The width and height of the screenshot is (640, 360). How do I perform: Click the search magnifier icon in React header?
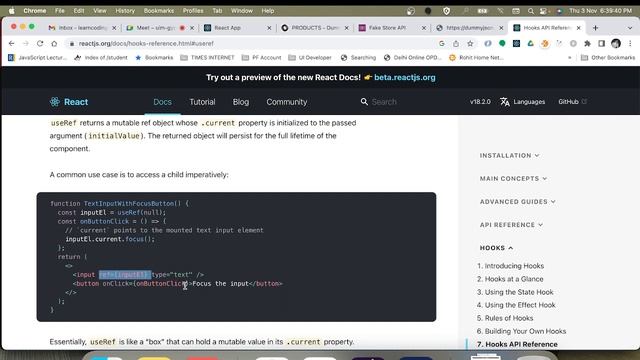tap(364, 102)
